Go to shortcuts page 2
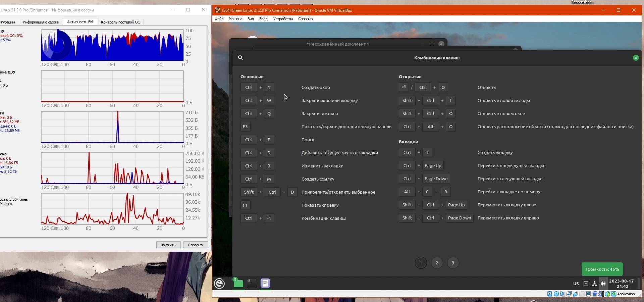644x302 pixels. [x=437, y=263]
